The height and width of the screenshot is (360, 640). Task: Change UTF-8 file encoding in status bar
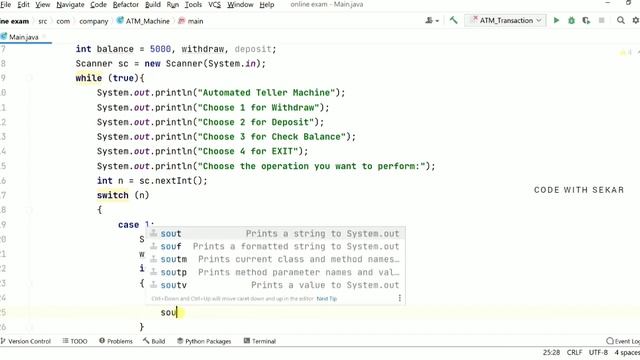(598, 352)
